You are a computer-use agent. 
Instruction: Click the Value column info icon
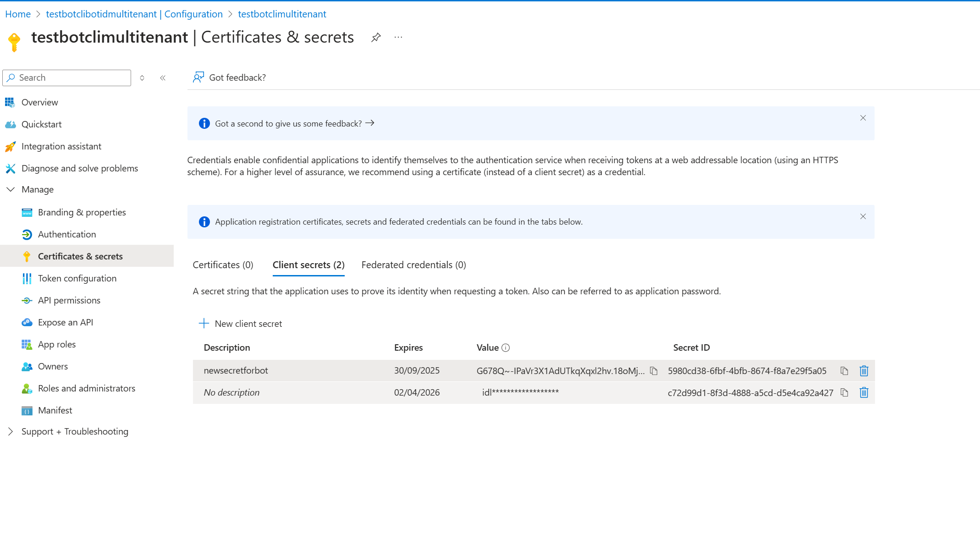point(506,348)
